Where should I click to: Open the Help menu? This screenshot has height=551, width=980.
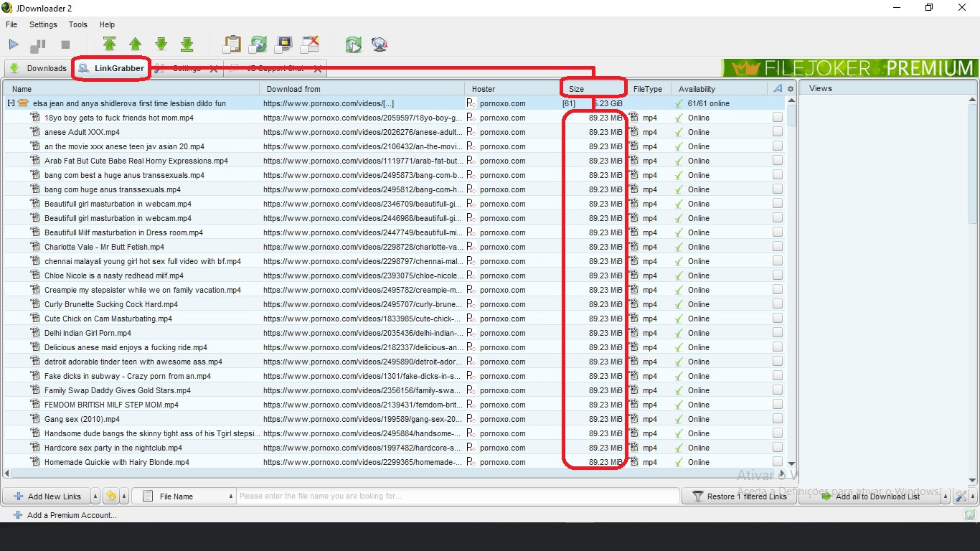[107, 24]
